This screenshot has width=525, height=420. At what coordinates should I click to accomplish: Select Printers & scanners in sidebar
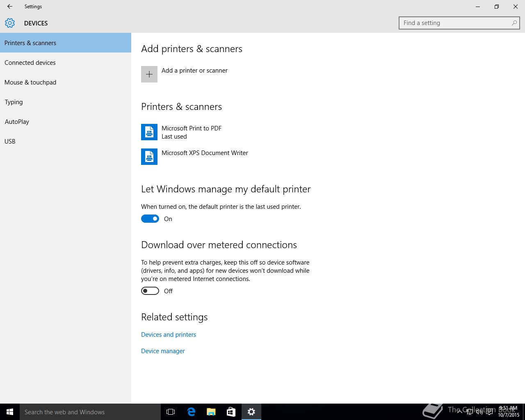click(x=66, y=43)
